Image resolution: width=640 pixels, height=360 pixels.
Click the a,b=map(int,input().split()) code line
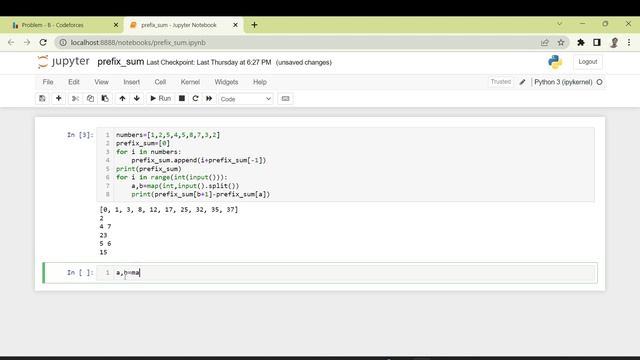(185, 186)
